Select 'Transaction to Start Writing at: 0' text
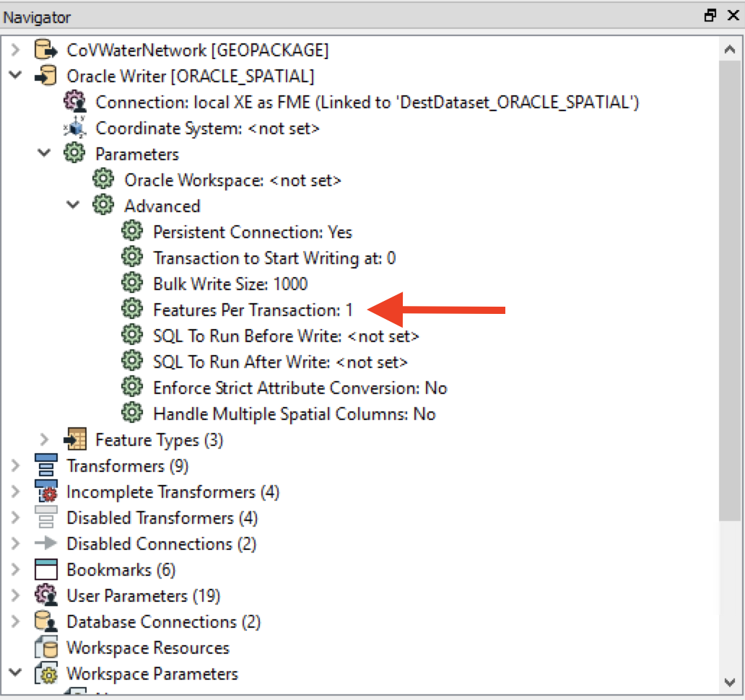The height and width of the screenshot is (700, 745). click(274, 258)
